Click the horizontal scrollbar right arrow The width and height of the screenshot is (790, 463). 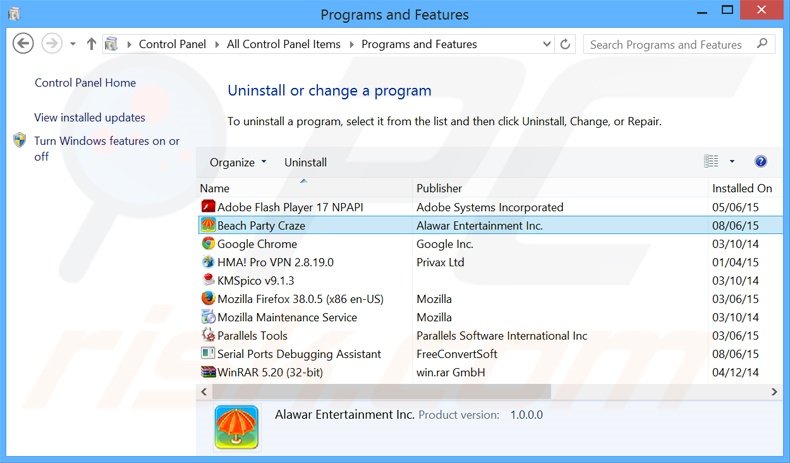(x=774, y=391)
